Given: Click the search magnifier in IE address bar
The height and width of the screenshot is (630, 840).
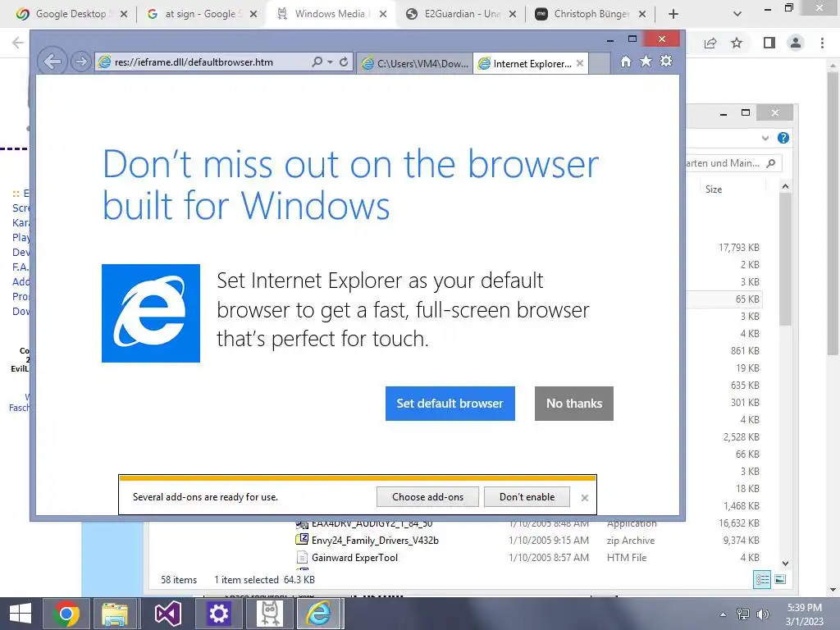Looking at the screenshot, I should pos(317,62).
